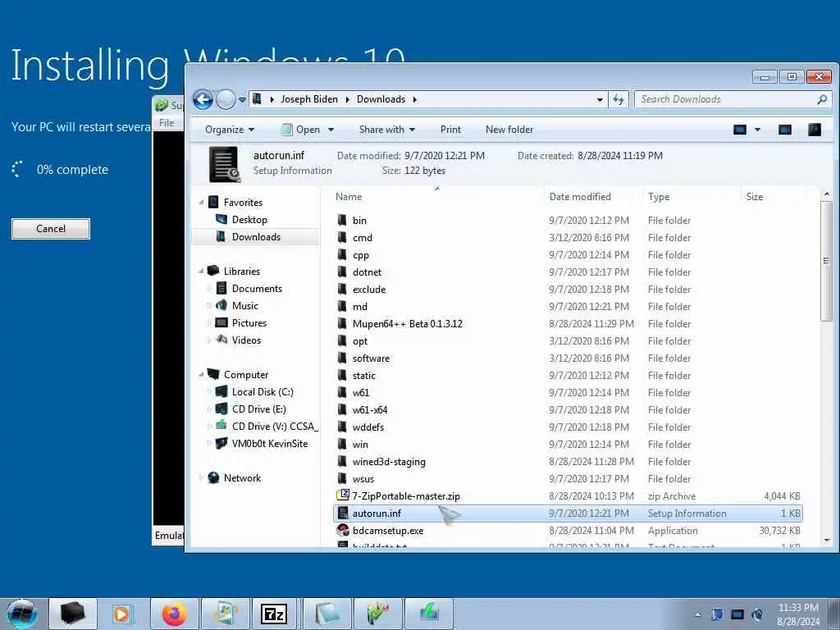This screenshot has width=840, height=630.
Task: Open the media player taskbar icon
Action: (x=121, y=614)
